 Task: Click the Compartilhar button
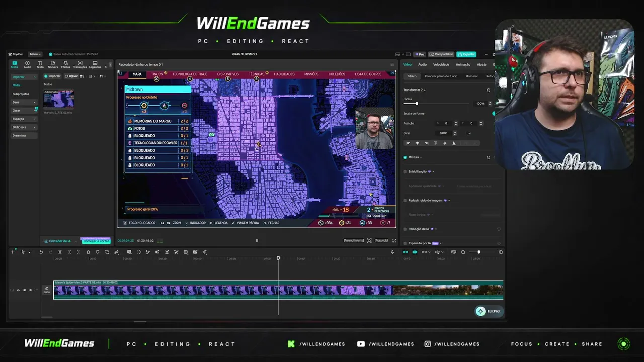point(441,54)
